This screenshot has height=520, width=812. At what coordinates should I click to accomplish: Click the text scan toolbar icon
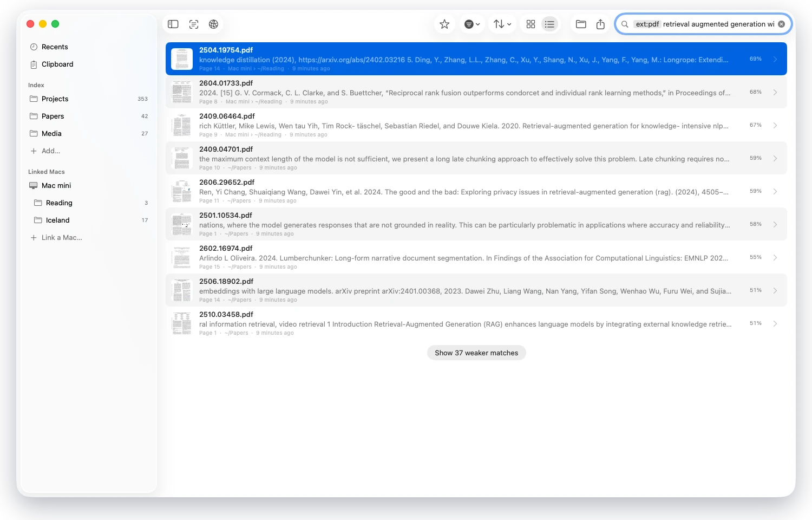pyautogui.click(x=194, y=24)
